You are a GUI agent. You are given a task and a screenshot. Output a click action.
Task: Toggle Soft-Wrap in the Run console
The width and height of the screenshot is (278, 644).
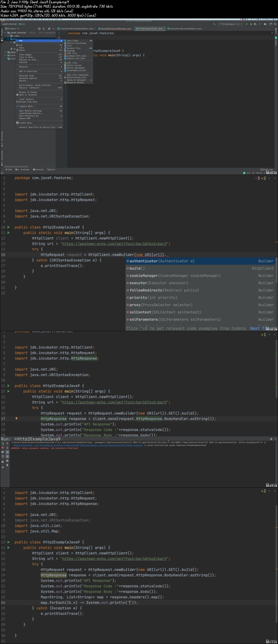(7, 452)
